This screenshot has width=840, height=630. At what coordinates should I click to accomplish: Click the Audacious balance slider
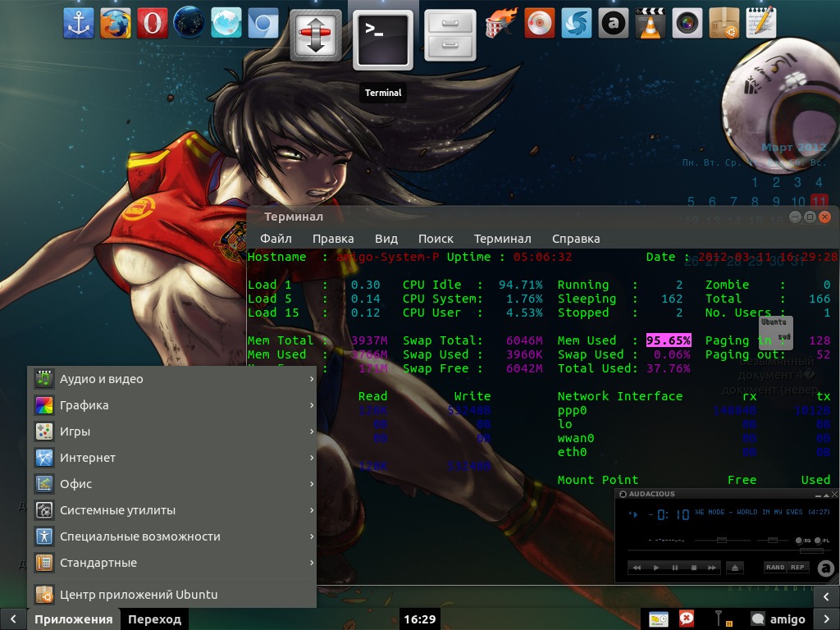tap(773, 540)
